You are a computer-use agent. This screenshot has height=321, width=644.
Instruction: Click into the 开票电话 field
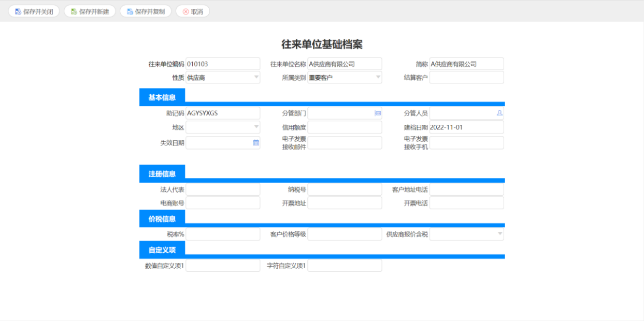(466, 203)
